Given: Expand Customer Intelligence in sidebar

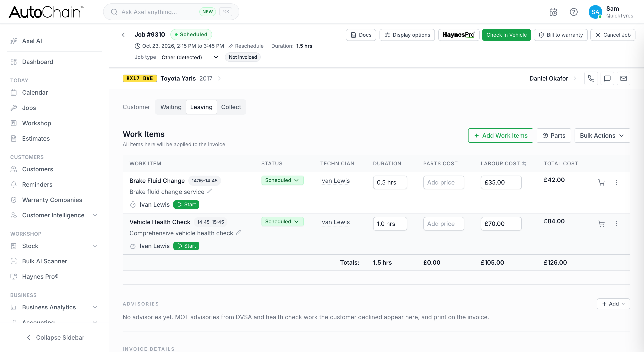Looking at the screenshot, I should click(95, 215).
